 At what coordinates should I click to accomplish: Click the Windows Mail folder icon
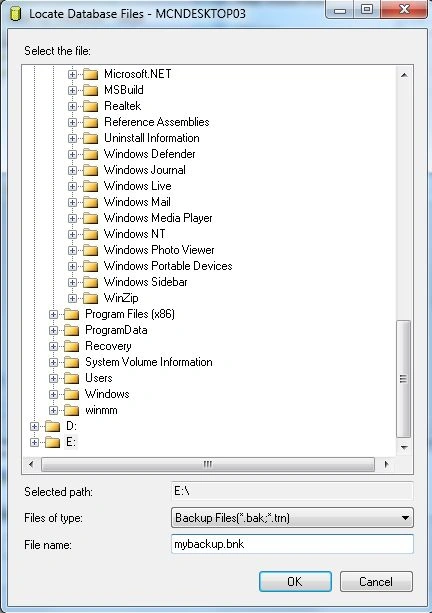(x=90, y=203)
